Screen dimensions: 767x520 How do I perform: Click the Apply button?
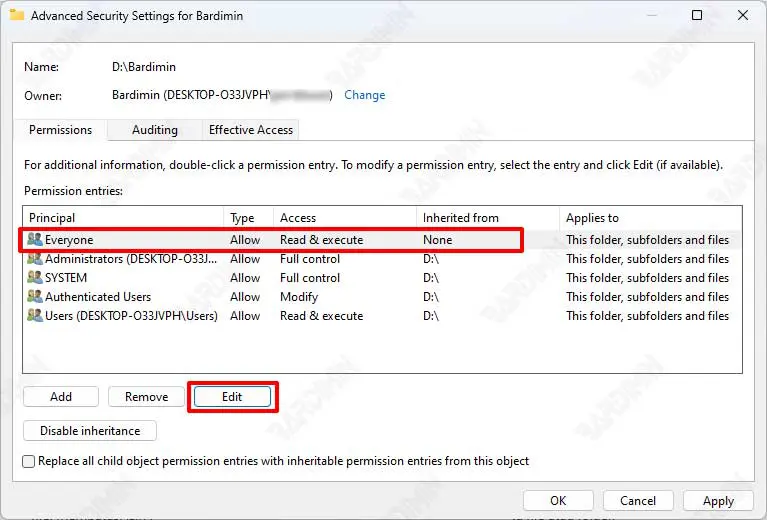pos(718,500)
